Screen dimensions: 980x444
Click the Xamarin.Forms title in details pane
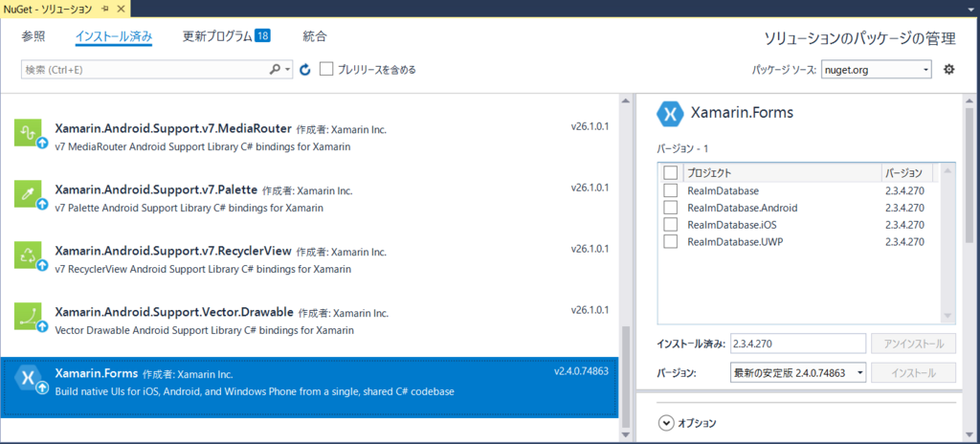(742, 113)
